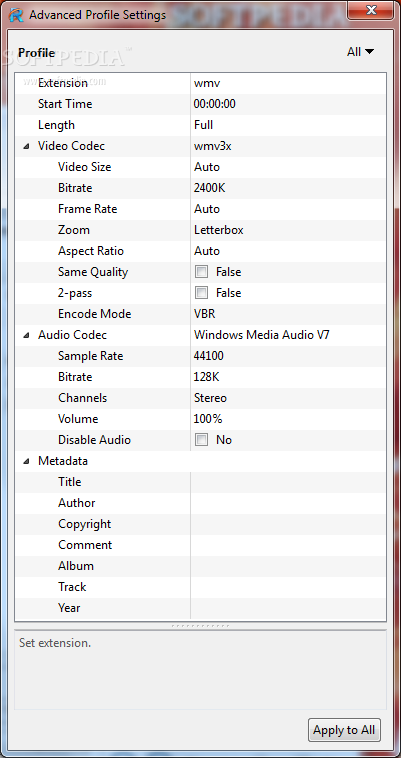Click the empty Comment metadata field
Viewport: 401px width, 758px height.
[288, 545]
